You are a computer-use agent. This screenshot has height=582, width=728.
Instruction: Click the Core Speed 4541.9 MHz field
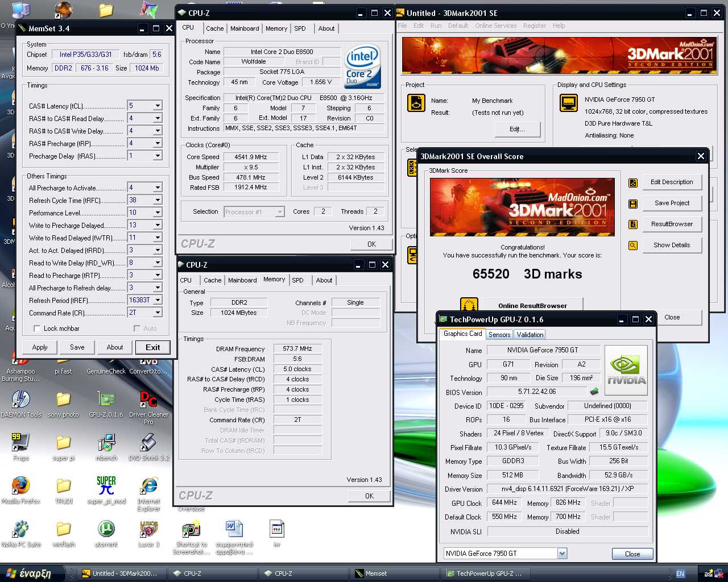coord(251,157)
